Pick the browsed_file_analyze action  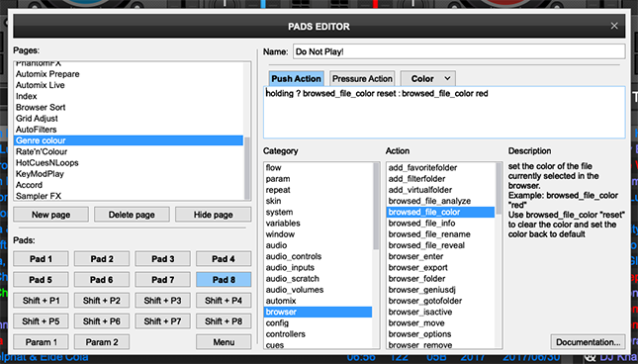point(440,201)
